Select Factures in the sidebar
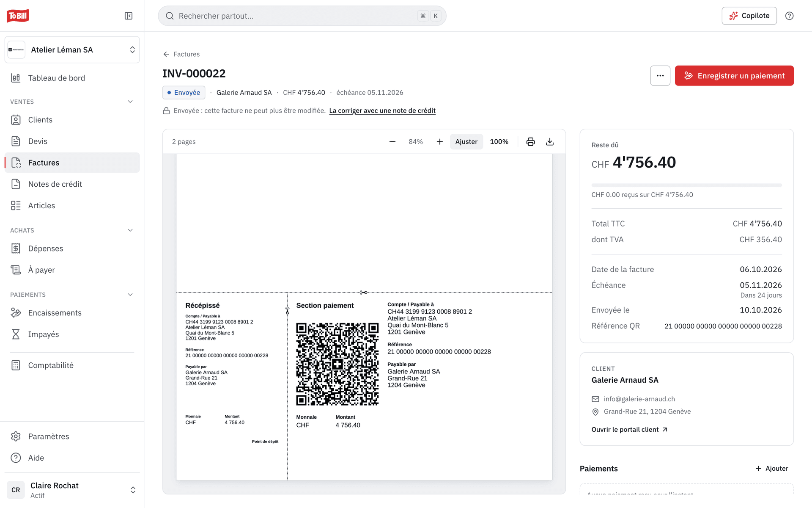This screenshot has height=508, width=812. click(x=72, y=163)
